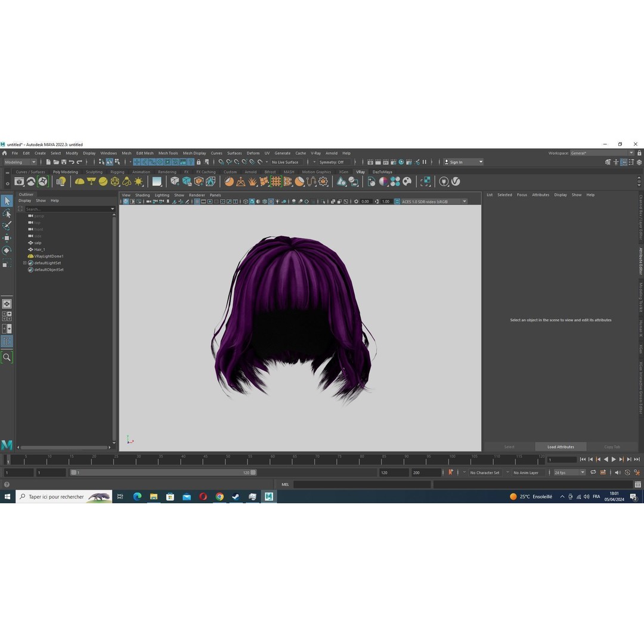Screen dimensions: 644x644
Task: Click the V-Ray palette shelf icon
Action: (407, 181)
